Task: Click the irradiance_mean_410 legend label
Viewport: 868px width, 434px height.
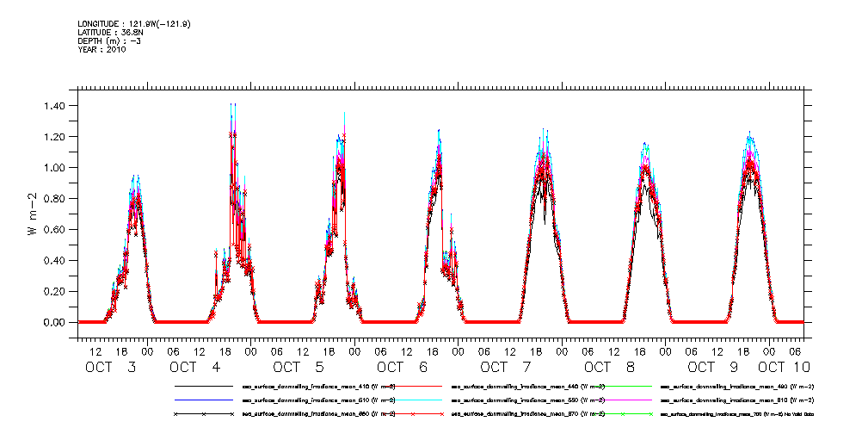Action: pyautogui.click(x=319, y=386)
